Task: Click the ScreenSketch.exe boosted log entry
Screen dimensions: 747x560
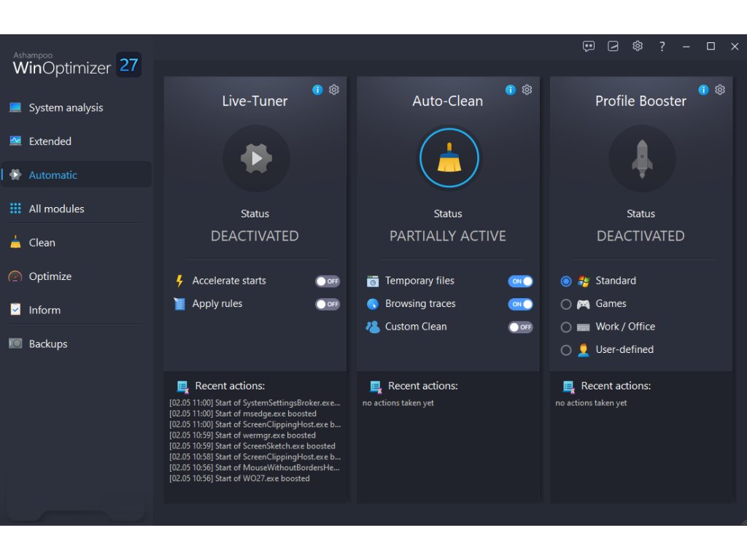Action: [x=252, y=446]
